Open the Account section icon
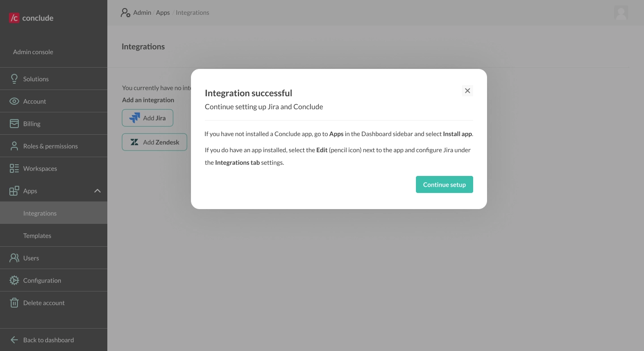 14,101
